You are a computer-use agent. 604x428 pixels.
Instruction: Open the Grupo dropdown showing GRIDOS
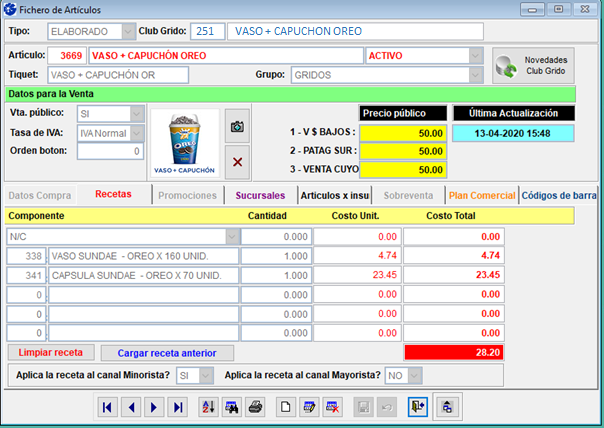pyautogui.click(x=475, y=75)
